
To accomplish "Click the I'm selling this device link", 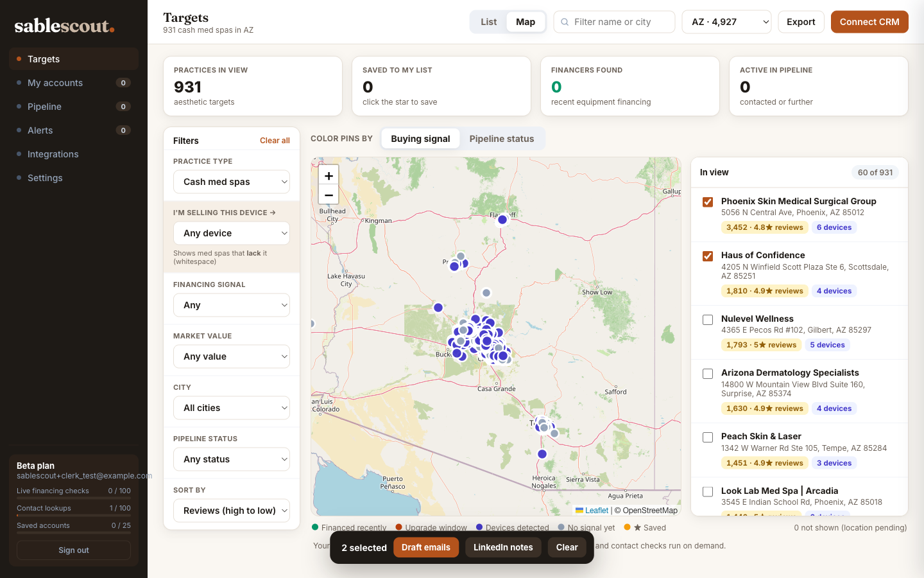I will click(225, 213).
